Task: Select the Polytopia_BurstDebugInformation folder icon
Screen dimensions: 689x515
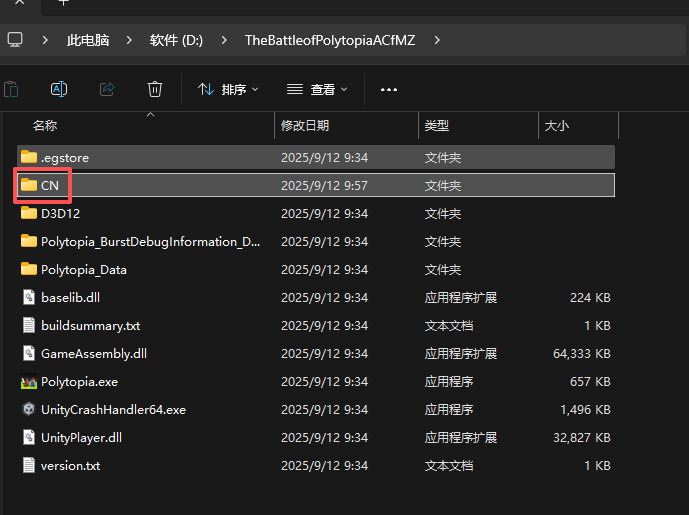Action: [x=29, y=241]
